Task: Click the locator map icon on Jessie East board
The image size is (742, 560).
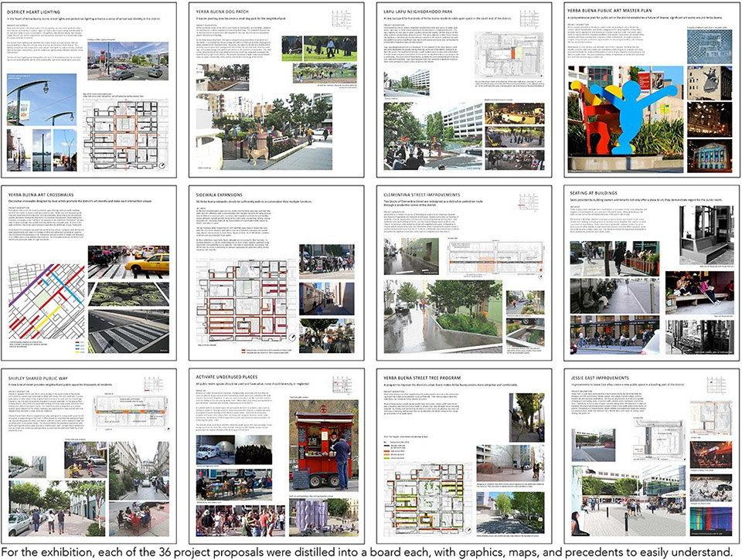Action: [716, 385]
